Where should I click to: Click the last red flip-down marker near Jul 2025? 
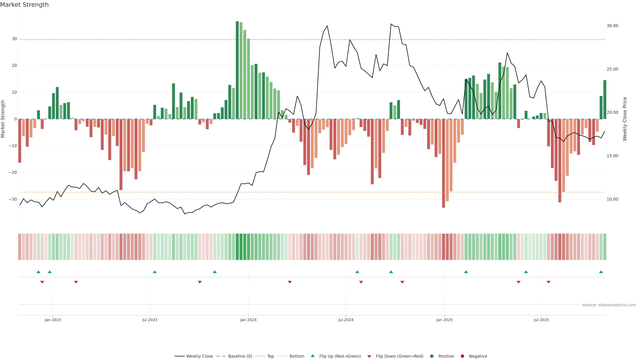[x=549, y=282]
